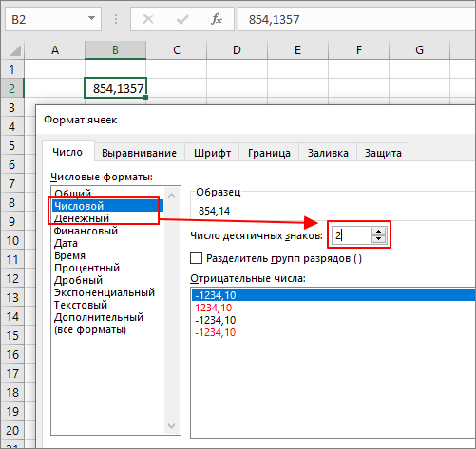Image resolution: width=476 pixels, height=449 pixels.
Task: Pick the red 1234,10 negative format
Action: pos(214,308)
